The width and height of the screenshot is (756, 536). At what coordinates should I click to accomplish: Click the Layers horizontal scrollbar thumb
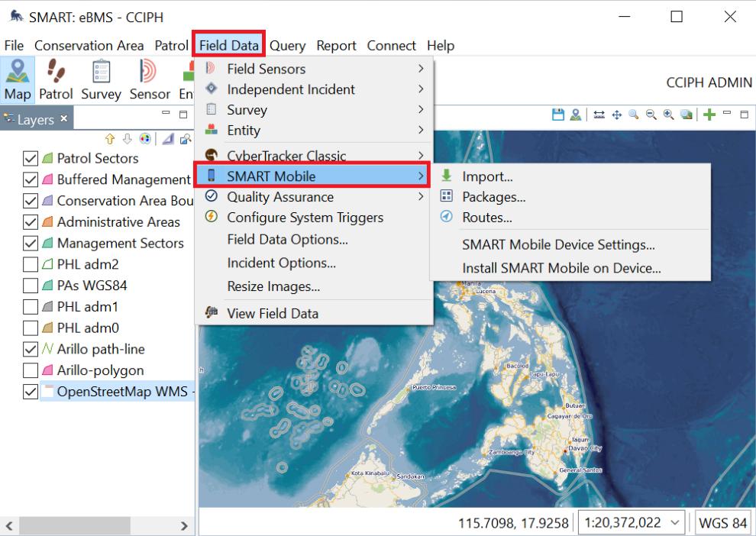(x=75, y=525)
